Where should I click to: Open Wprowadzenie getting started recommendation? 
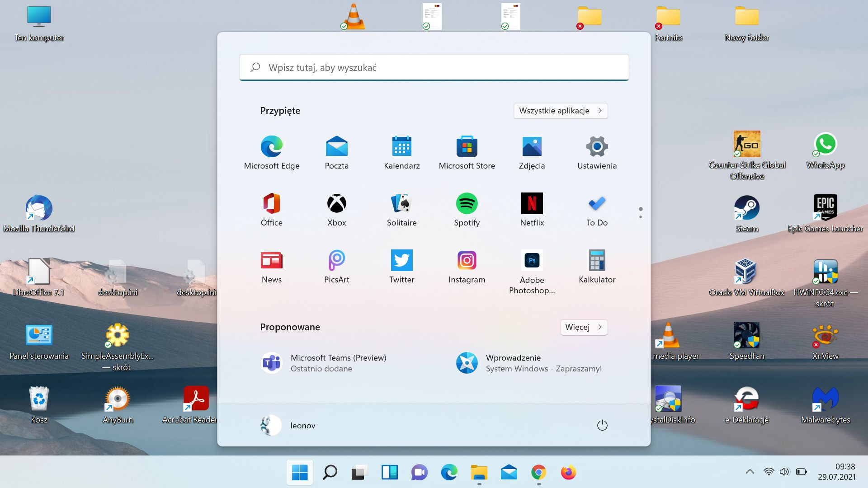tap(529, 363)
